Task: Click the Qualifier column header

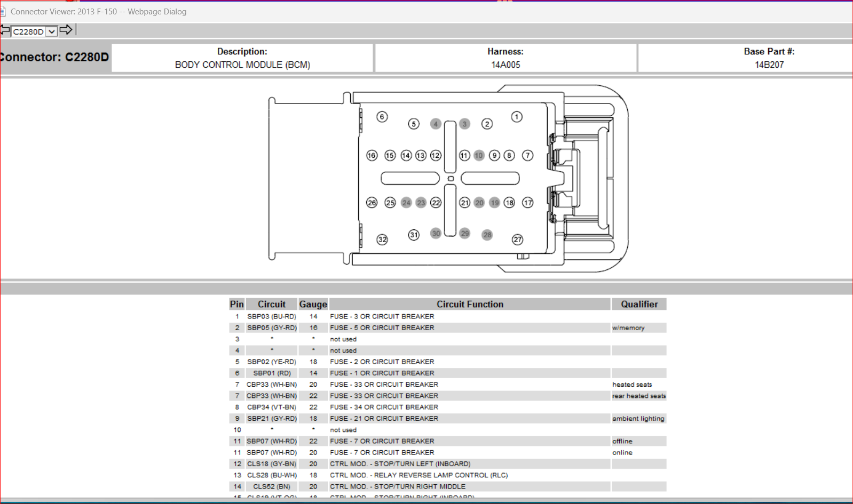Action: [x=639, y=304]
